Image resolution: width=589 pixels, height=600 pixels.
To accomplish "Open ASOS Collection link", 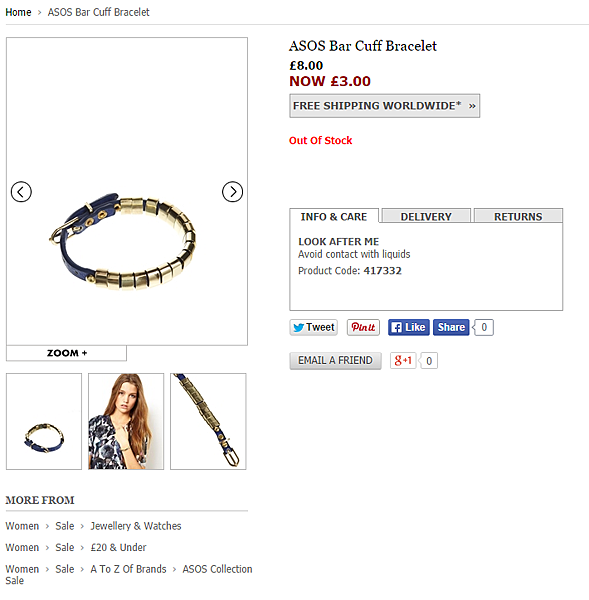I will click(217, 569).
